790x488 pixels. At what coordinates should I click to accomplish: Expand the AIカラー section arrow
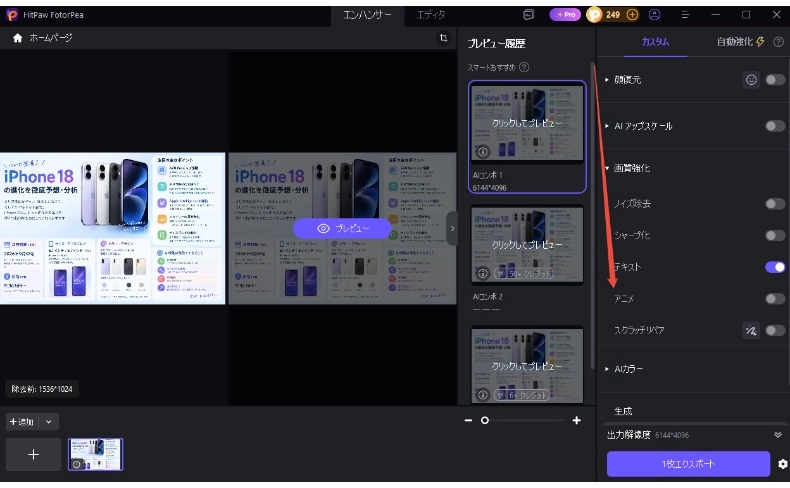pos(607,369)
